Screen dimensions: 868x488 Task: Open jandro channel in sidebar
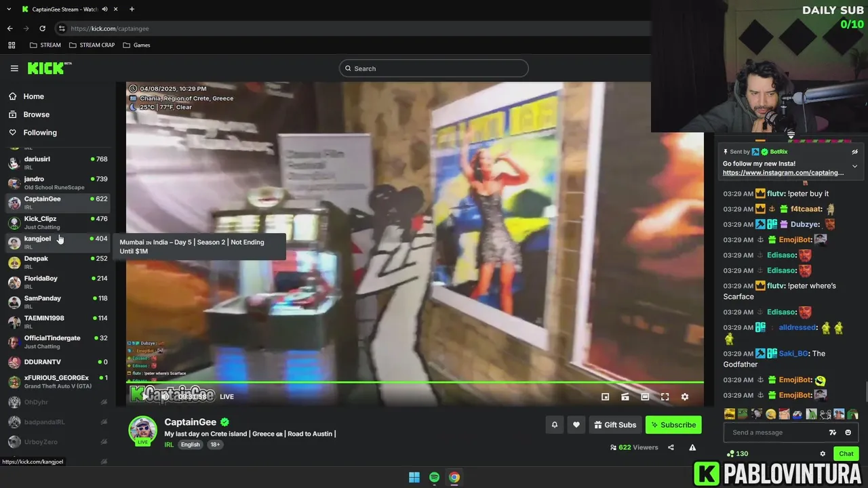coord(58,183)
